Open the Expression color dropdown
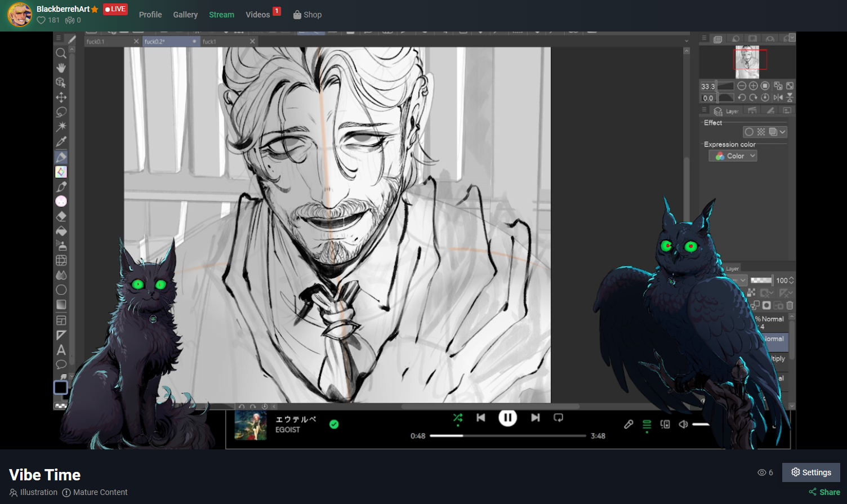The width and height of the screenshot is (847, 504). click(733, 156)
